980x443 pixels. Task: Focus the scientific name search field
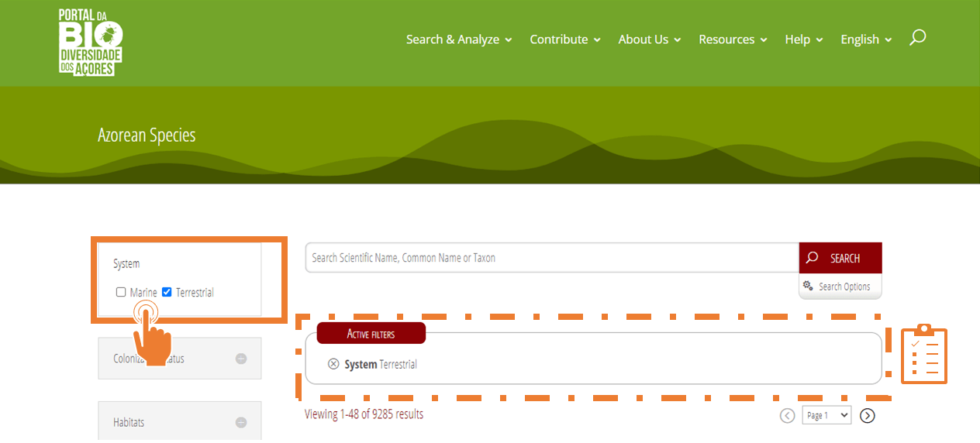click(x=550, y=258)
